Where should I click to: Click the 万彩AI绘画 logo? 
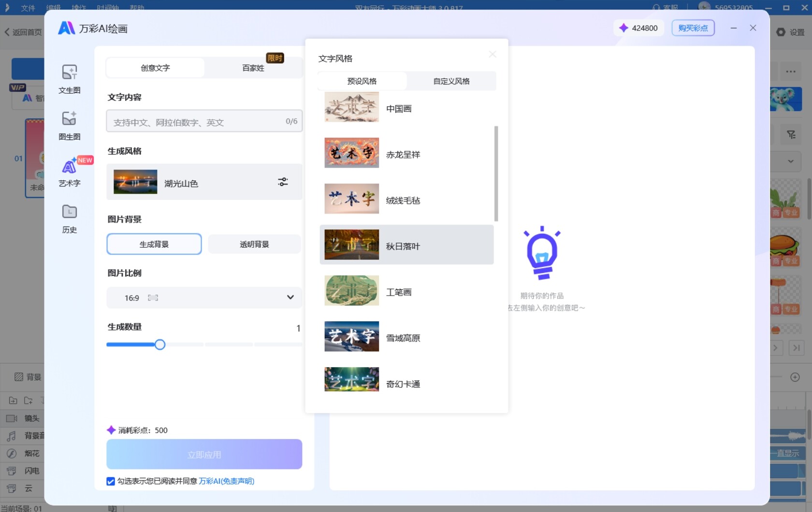(x=66, y=28)
